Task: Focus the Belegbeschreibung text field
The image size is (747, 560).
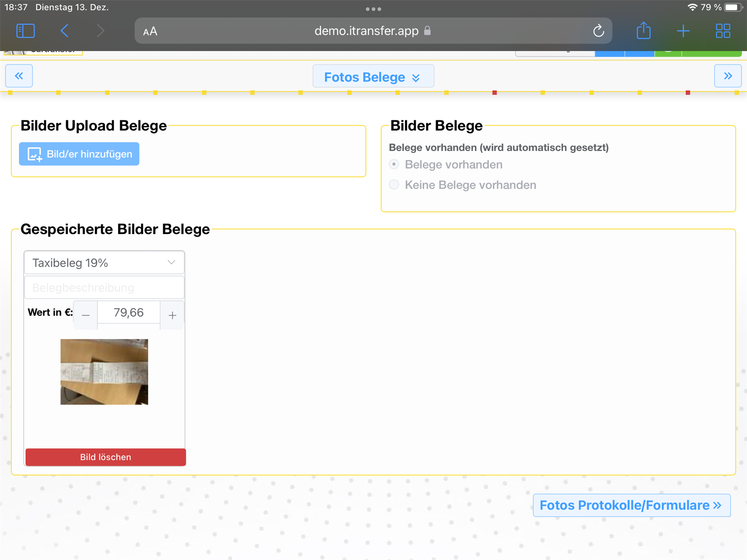Action: pos(104,288)
